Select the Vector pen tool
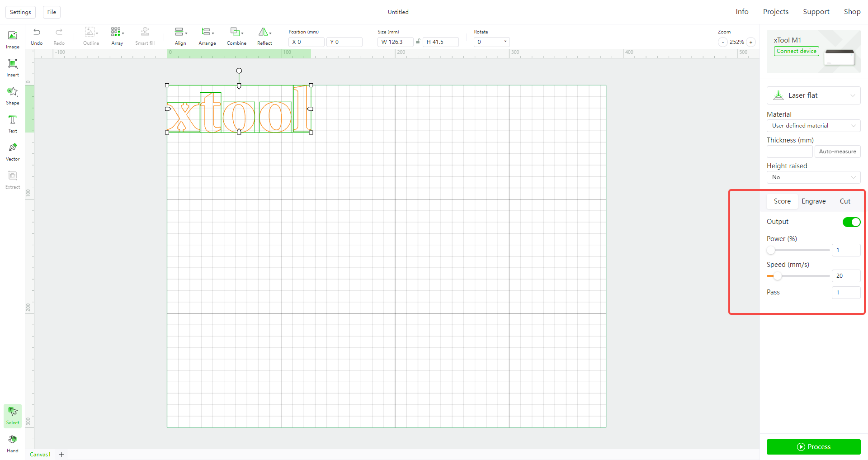 click(13, 152)
